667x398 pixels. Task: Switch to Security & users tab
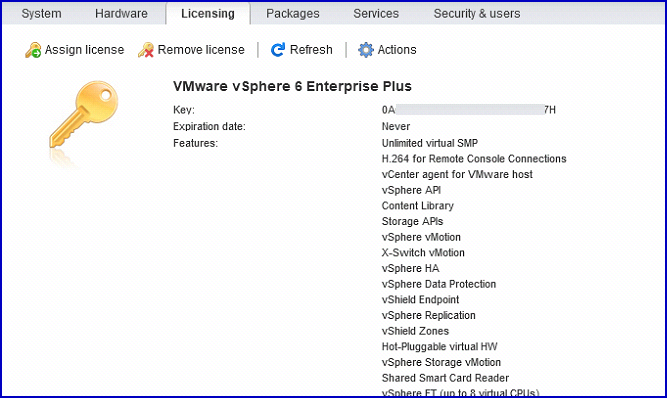tap(477, 14)
